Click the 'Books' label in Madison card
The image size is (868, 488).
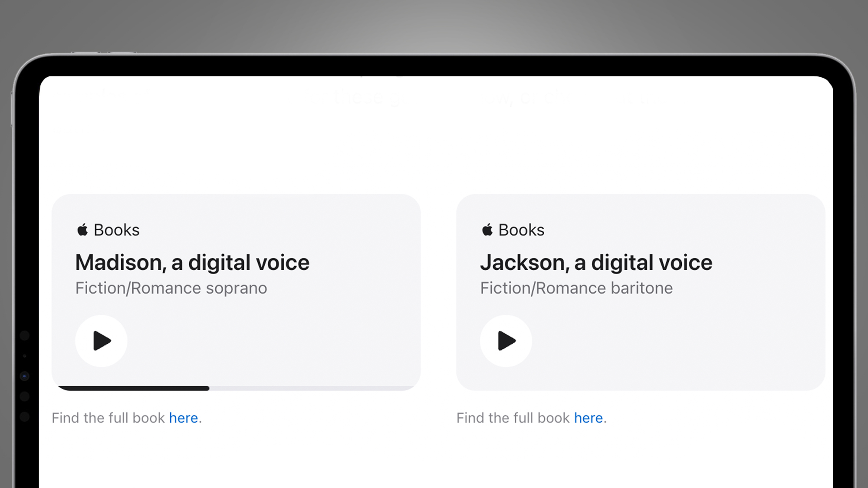(x=116, y=230)
